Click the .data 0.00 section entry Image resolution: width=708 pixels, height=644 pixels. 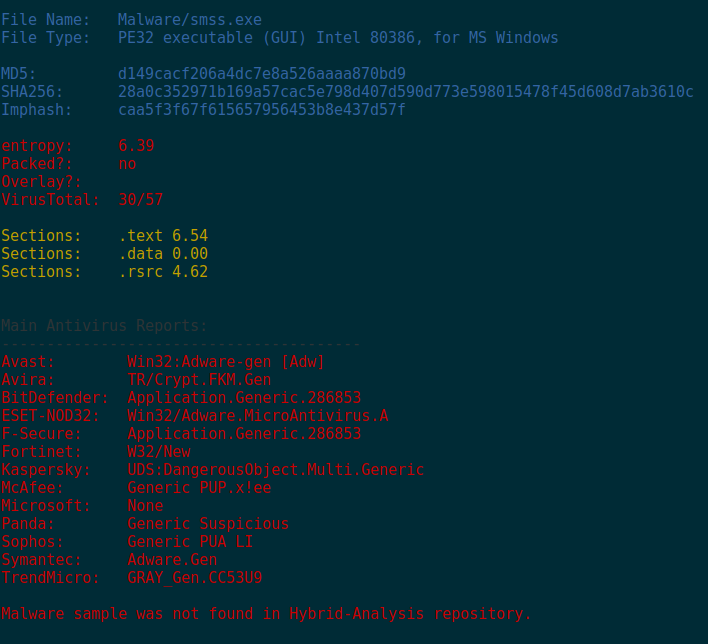tap(163, 254)
